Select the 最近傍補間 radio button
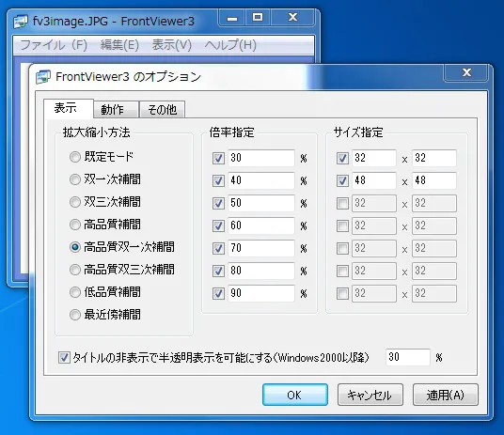The width and height of the screenshot is (504, 435). pyautogui.click(x=75, y=315)
